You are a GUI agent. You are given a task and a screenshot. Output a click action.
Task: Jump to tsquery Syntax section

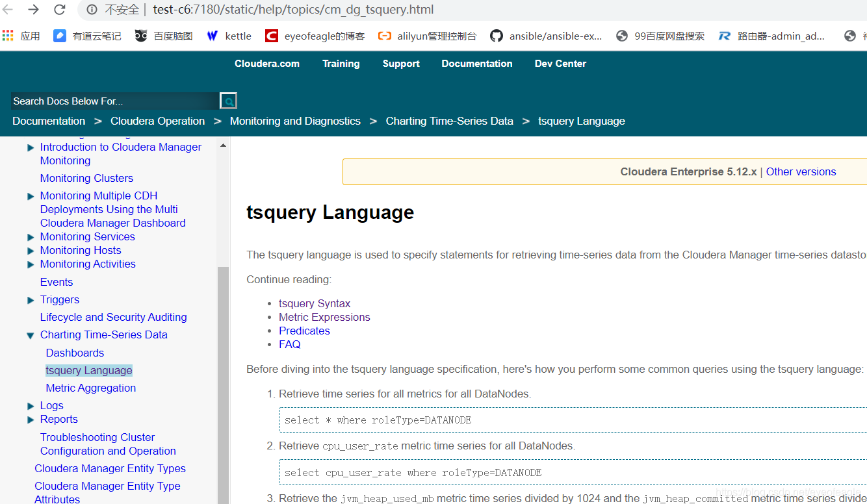click(315, 303)
